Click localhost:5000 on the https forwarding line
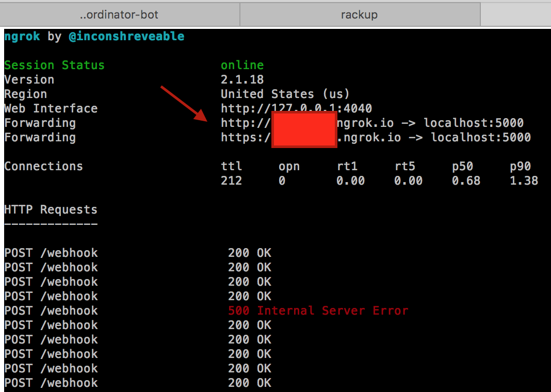This screenshot has height=392, width=551. coord(481,137)
